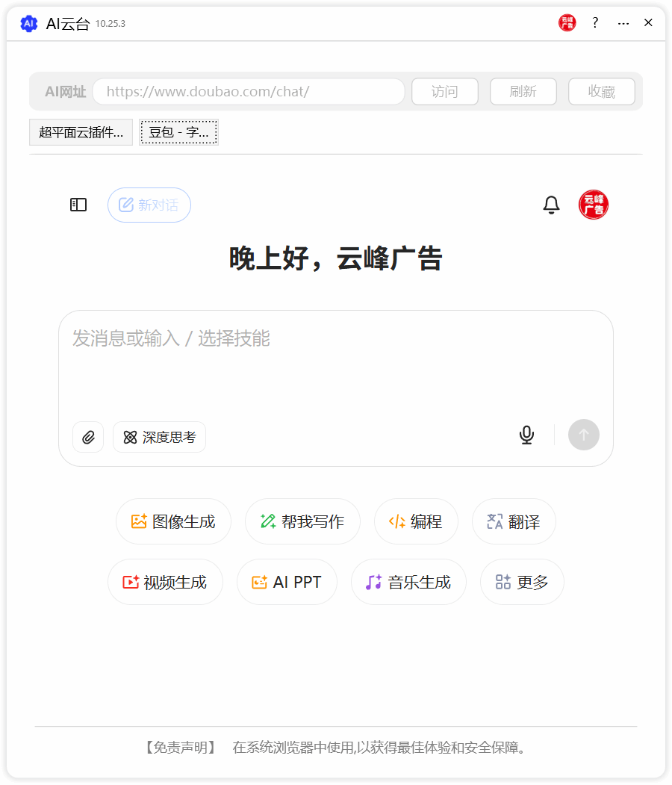The height and width of the screenshot is (785, 672).
Task: Click the 云峰广告 avatar badge
Action: click(593, 204)
